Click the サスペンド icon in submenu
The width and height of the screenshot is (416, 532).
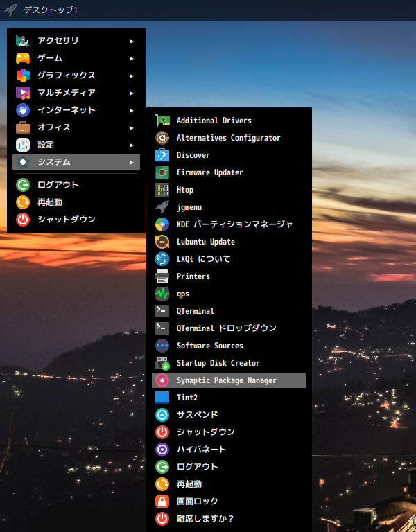click(x=162, y=415)
